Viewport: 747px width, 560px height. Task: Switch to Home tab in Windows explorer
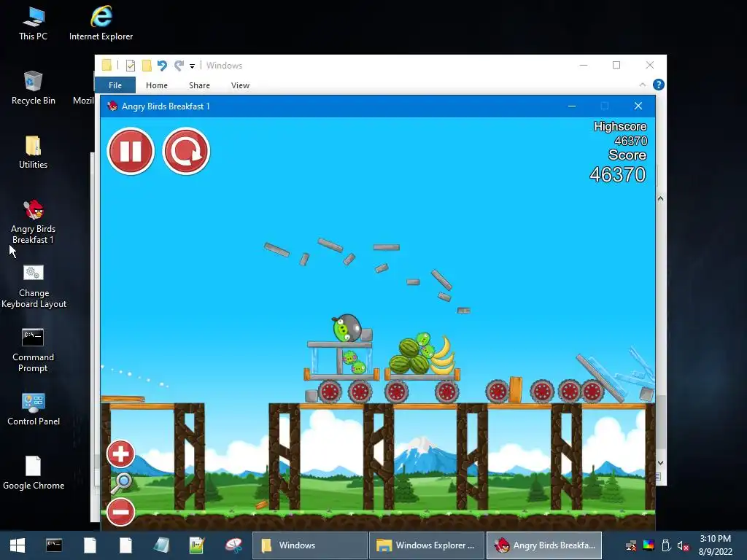157,85
